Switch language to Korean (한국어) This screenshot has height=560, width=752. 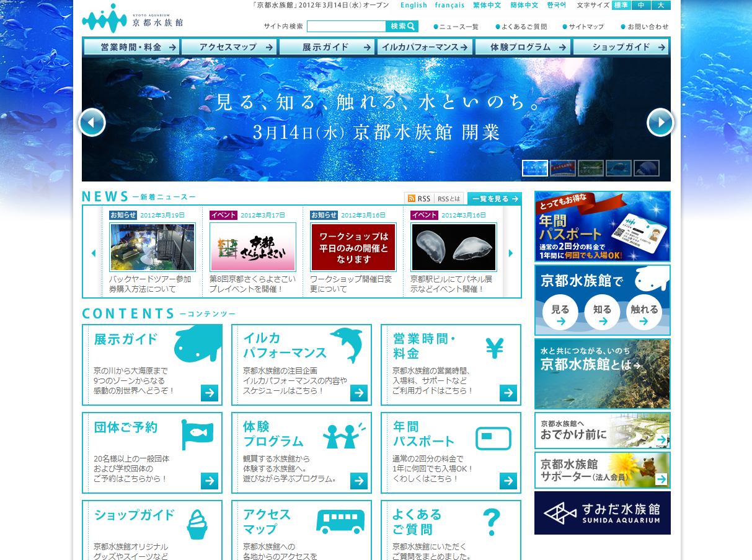[x=556, y=5]
